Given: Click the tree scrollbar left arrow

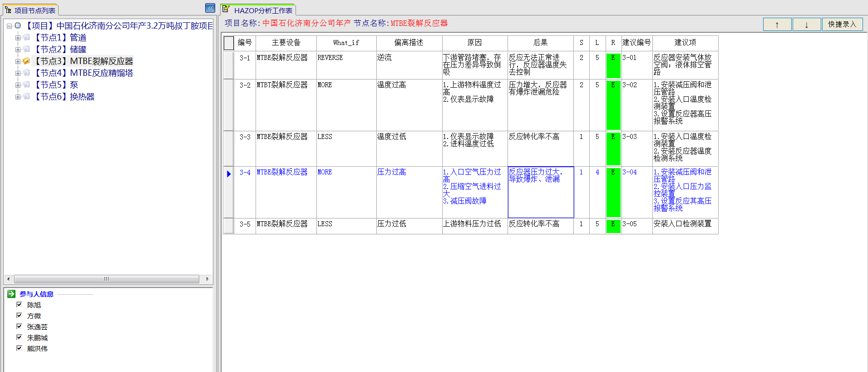Looking at the screenshot, I should pyautogui.click(x=8, y=279).
